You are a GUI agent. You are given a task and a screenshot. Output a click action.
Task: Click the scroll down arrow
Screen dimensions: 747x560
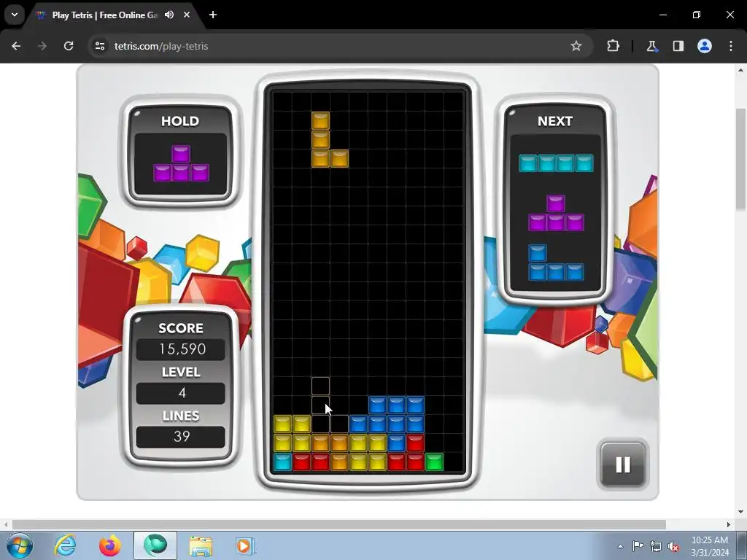pos(741,512)
